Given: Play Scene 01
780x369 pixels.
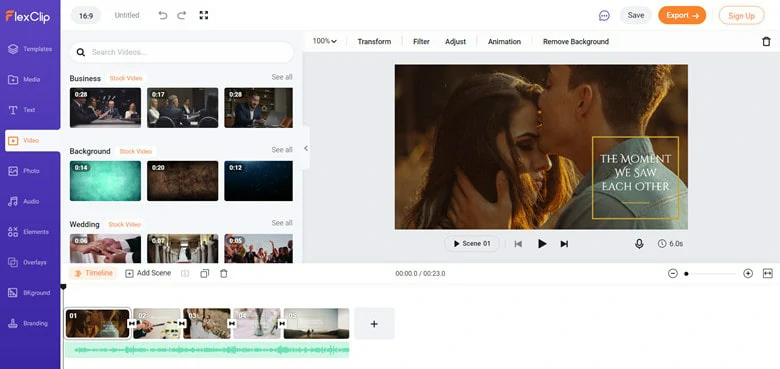Looking at the screenshot, I should (x=472, y=244).
